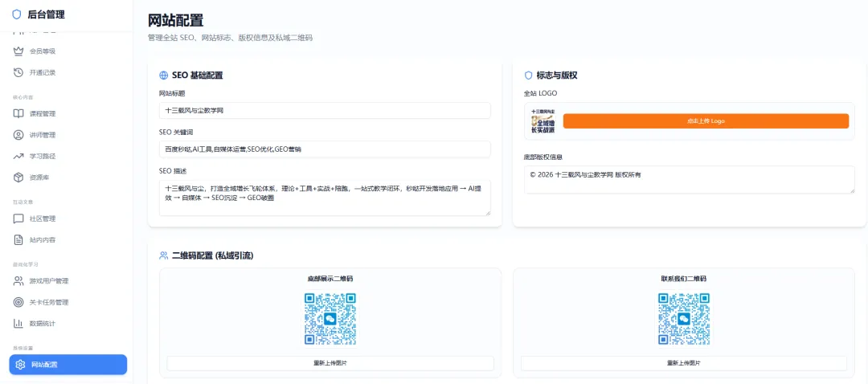
Task: Click the 互动交易 sidebar group label
Action: (x=23, y=202)
